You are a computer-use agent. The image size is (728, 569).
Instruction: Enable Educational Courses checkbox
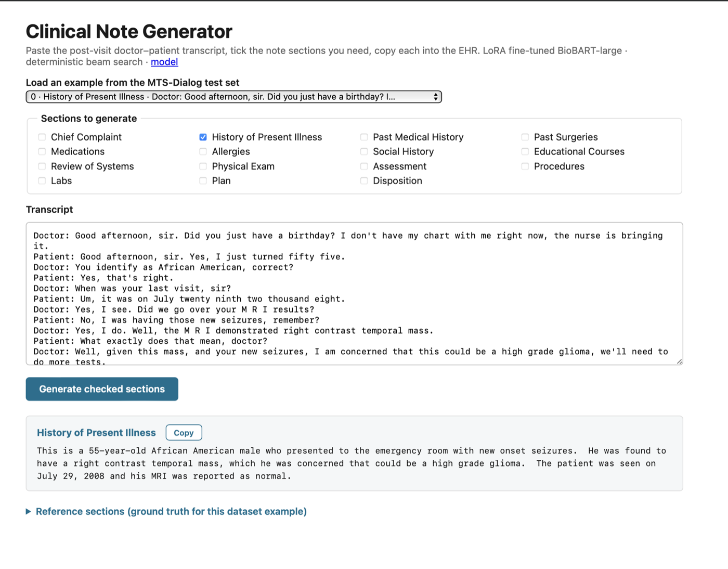point(525,152)
